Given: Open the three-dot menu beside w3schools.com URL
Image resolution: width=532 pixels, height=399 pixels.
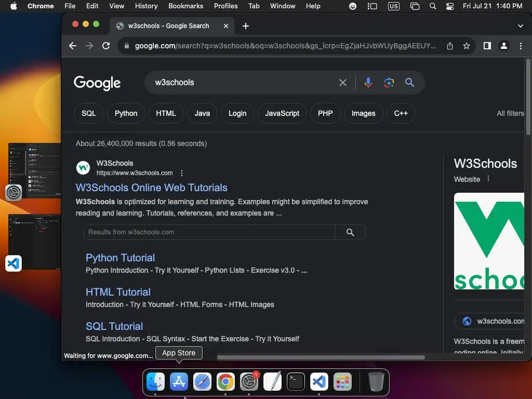Looking at the screenshot, I should click(182, 173).
